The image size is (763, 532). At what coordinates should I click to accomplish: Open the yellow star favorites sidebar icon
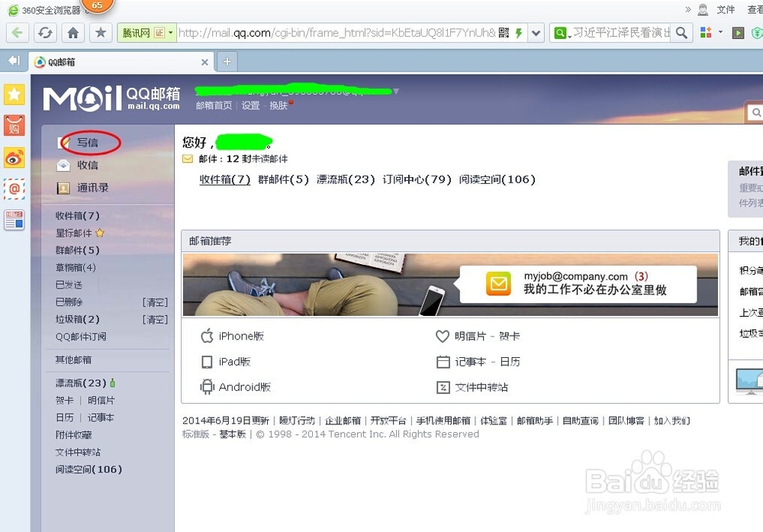point(14,95)
